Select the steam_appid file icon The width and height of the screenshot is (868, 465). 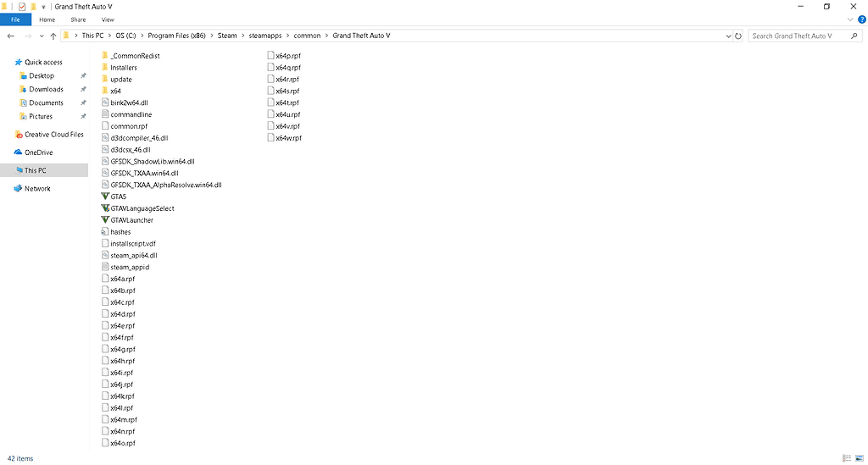[x=104, y=267]
